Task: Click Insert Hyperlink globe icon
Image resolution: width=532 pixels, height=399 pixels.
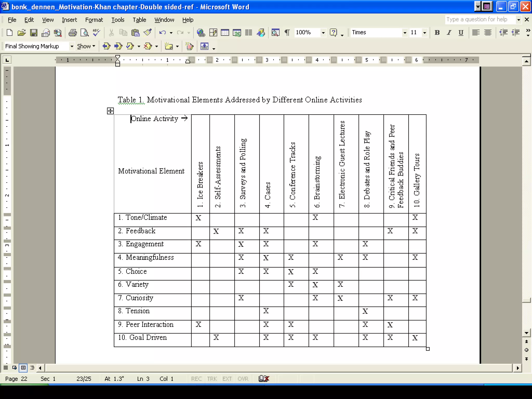Action: pos(201,32)
